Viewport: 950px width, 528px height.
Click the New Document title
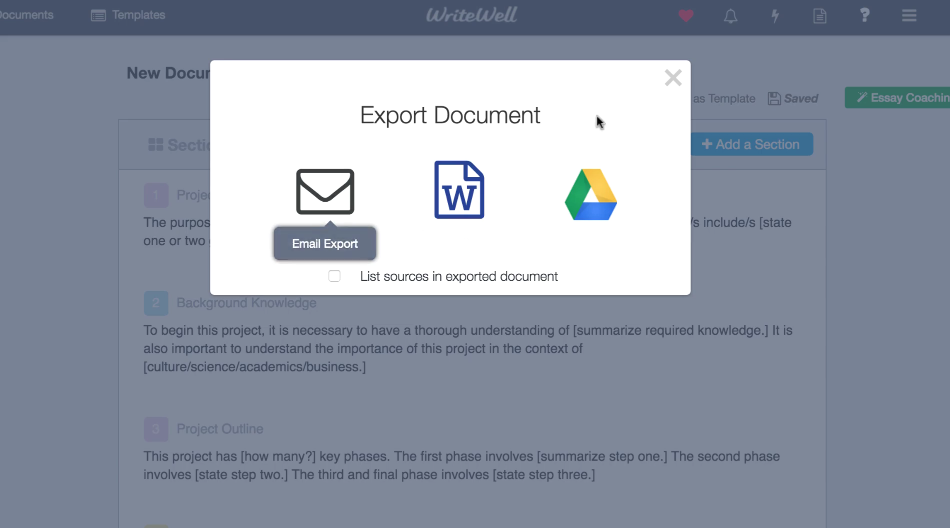pyautogui.click(x=168, y=73)
